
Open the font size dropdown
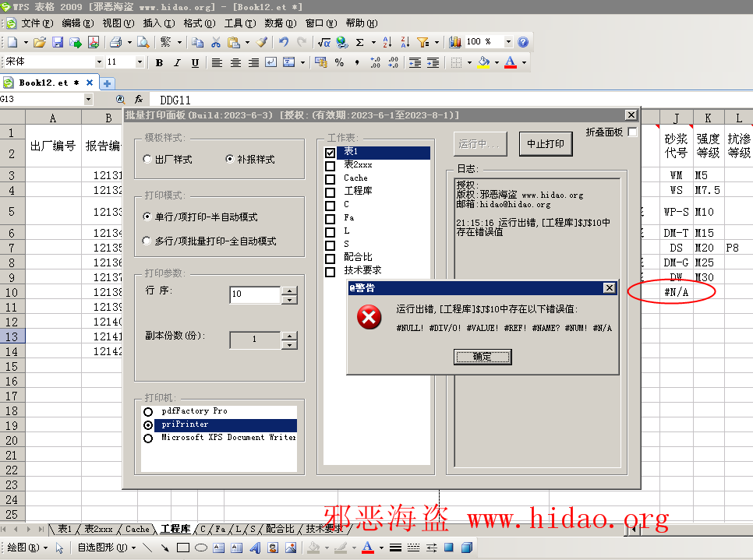pyautogui.click(x=140, y=62)
